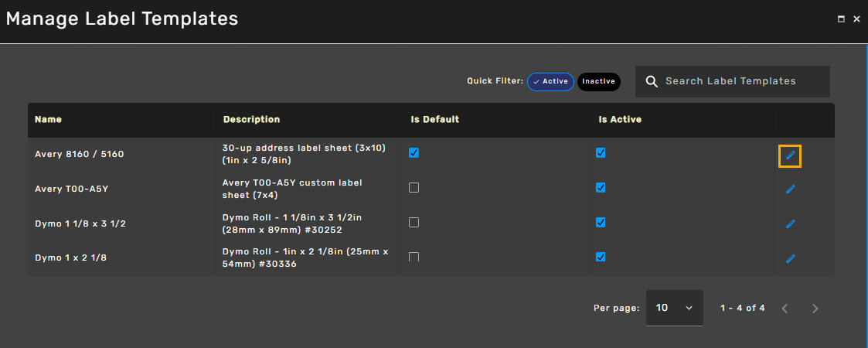Click the 30-up address label sheet description
This screenshot has height=348, width=868.
tap(303, 155)
